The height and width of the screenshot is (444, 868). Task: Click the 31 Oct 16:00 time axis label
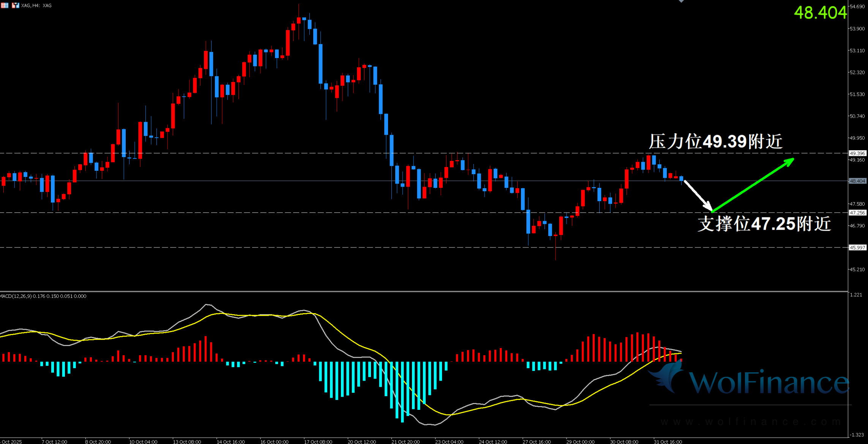click(668, 441)
